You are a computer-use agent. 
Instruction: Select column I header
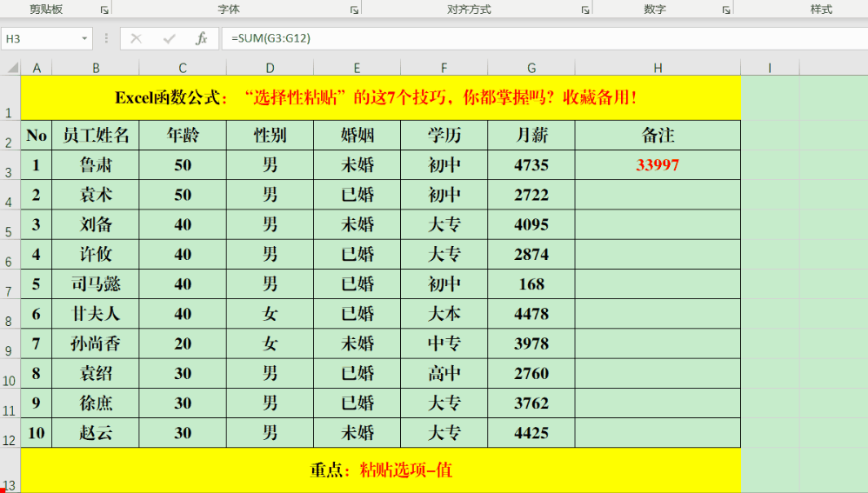click(x=770, y=68)
